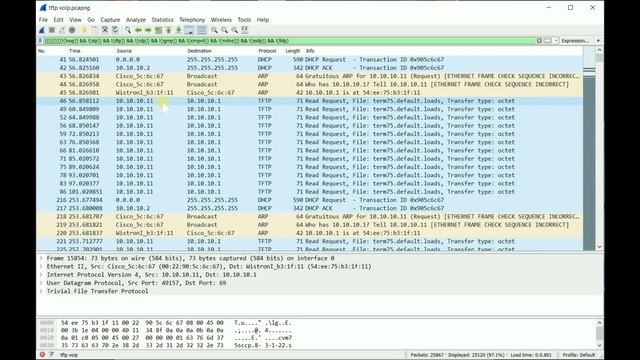Open expert information in status bar

click(x=42, y=355)
